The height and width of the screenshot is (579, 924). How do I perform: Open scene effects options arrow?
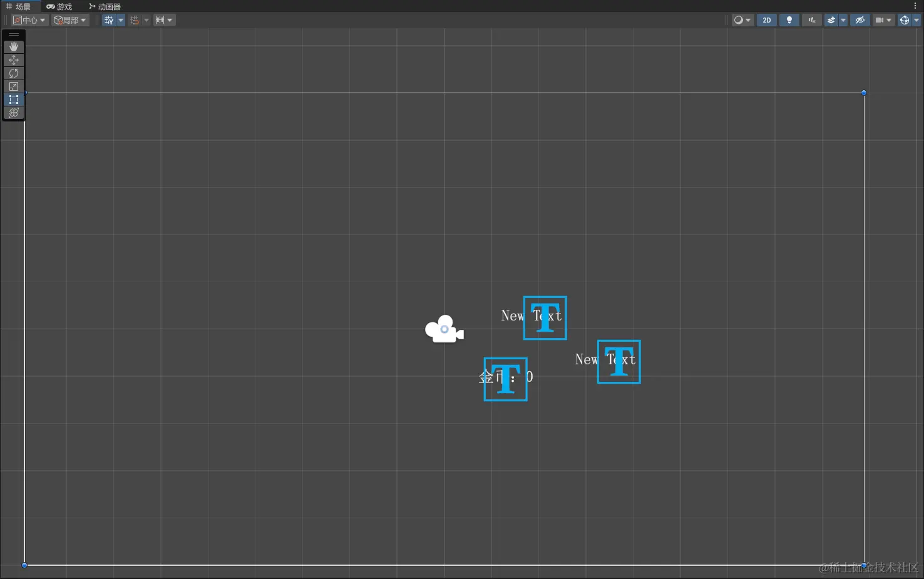coord(843,20)
